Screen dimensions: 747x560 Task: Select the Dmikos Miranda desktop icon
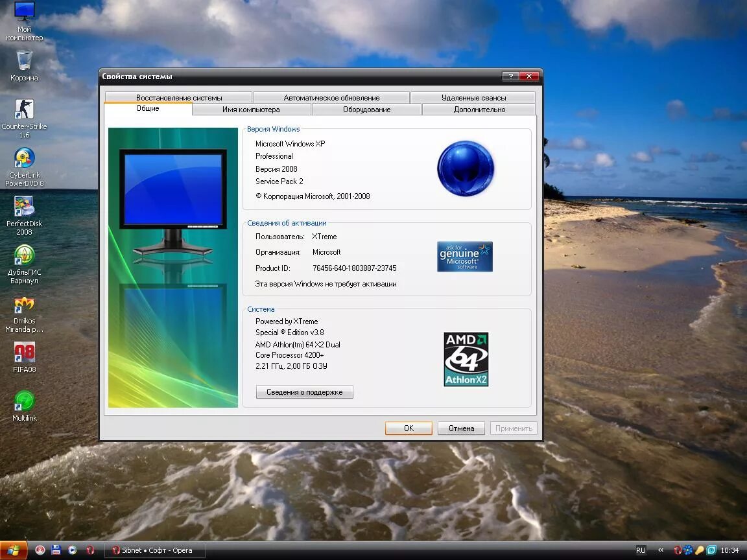point(24,313)
